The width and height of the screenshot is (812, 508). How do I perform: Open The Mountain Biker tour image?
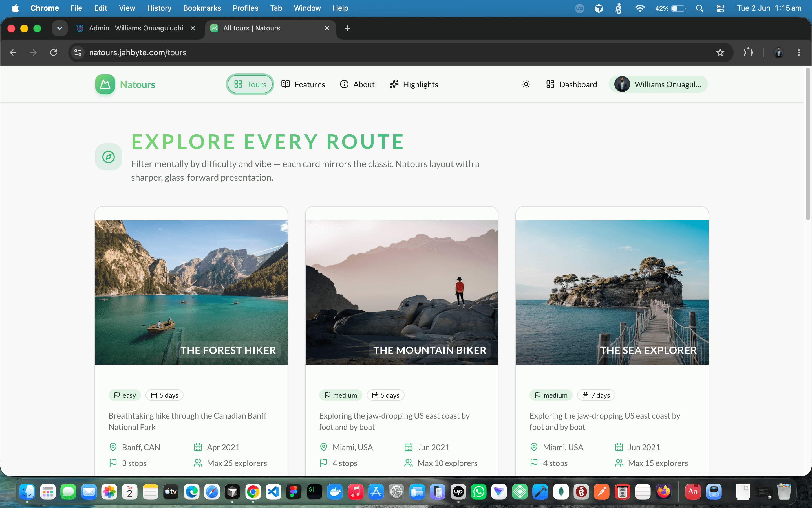click(x=402, y=292)
